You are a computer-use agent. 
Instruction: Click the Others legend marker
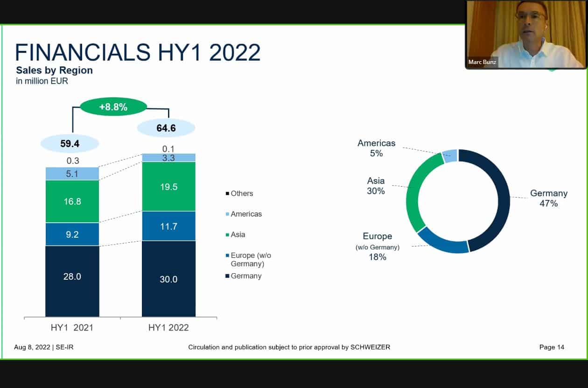point(227,193)
